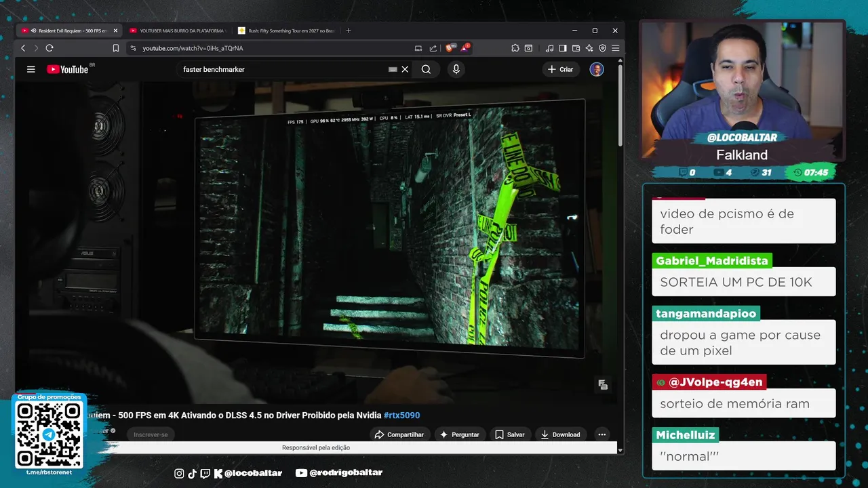Image resolution: width=868 pixels, height=488 pixels.
Task: Go back with the browser back arrow
Action: point(23,48)
